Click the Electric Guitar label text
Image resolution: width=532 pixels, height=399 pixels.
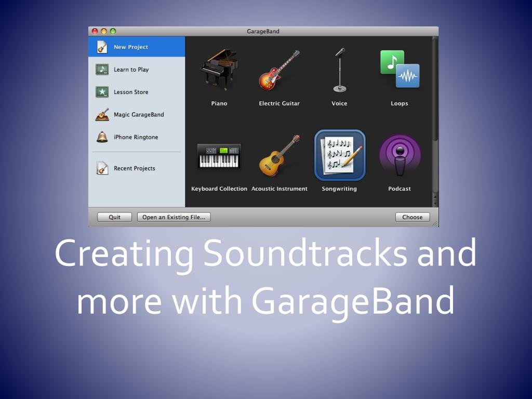pyautogui.click(x=279, y=103)
